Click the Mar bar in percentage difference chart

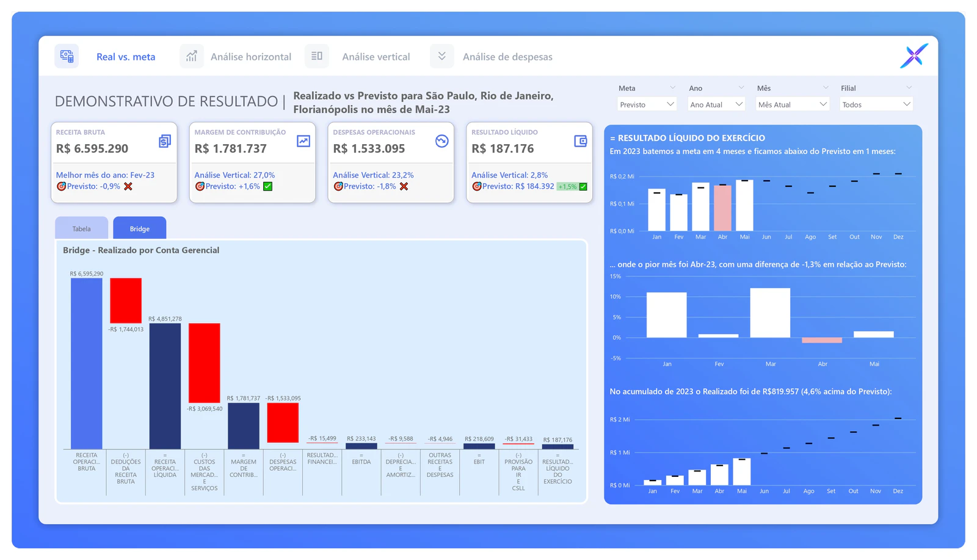[x=770, y=313]
